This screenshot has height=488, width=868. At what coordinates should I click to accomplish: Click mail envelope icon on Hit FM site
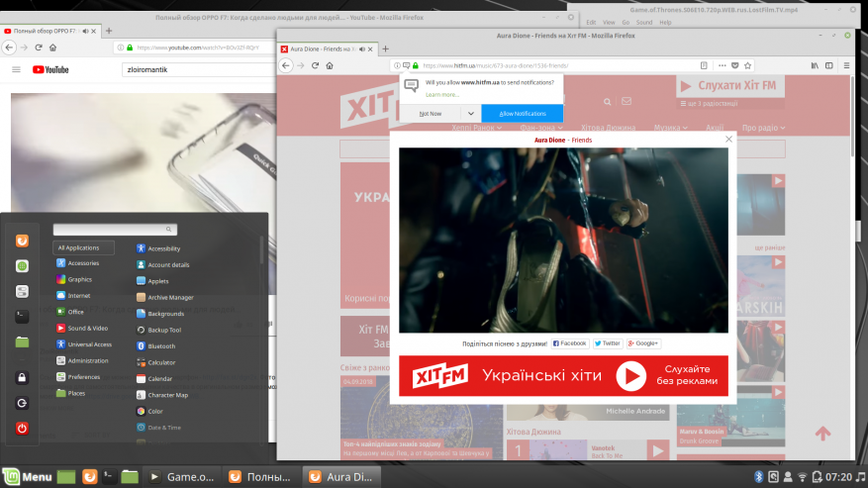(627, 101)
